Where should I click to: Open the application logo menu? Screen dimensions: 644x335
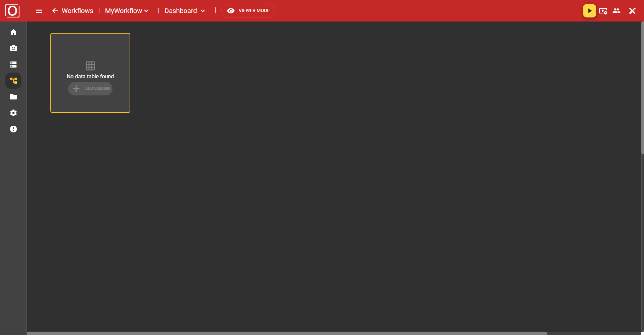point(13,10)
